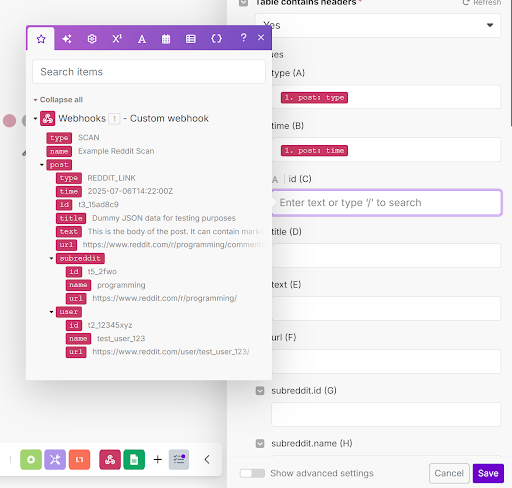Select the user collection pill
This screenshot has height=488, width=512.
pos(69,312)
